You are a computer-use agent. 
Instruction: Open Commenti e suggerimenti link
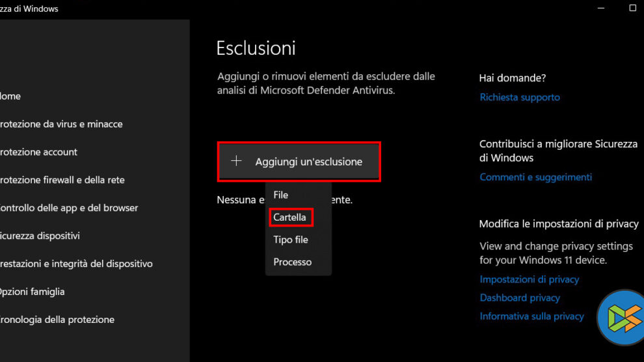536,177
